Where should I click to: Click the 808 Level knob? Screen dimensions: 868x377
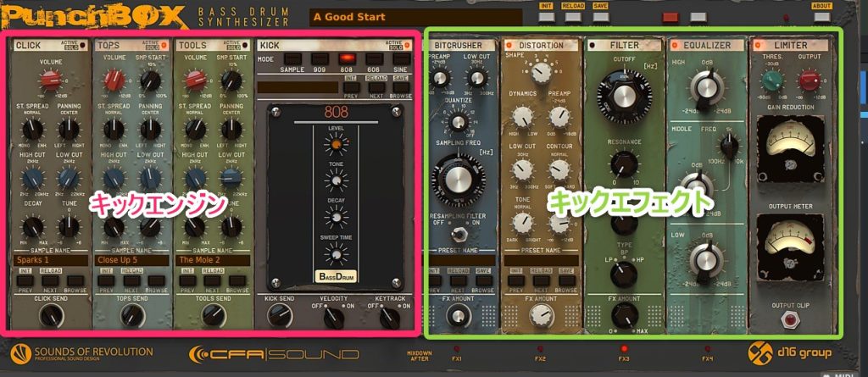click(x=337, y=146)
